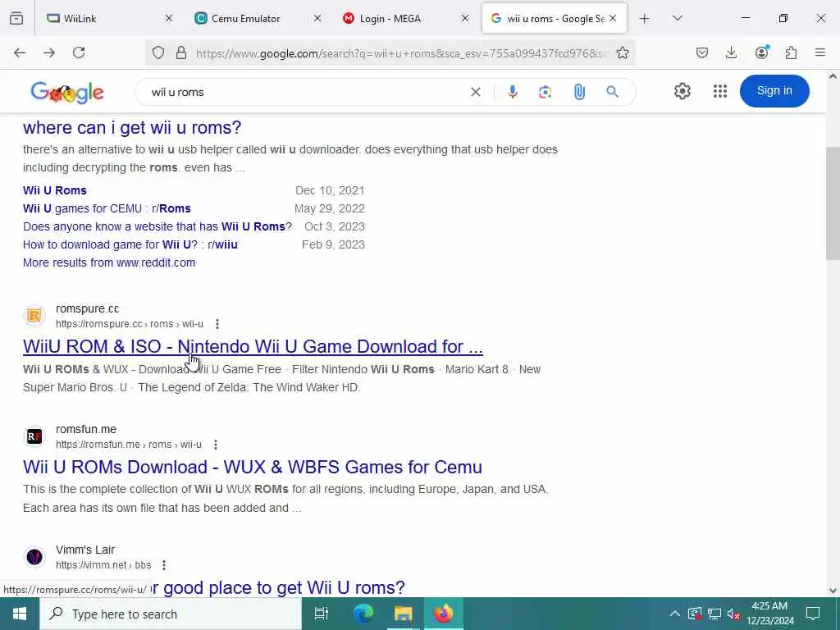This screenshot has height=630, width=840.
Task: Submit search with magnifier icon
Action: click(612, 92)
